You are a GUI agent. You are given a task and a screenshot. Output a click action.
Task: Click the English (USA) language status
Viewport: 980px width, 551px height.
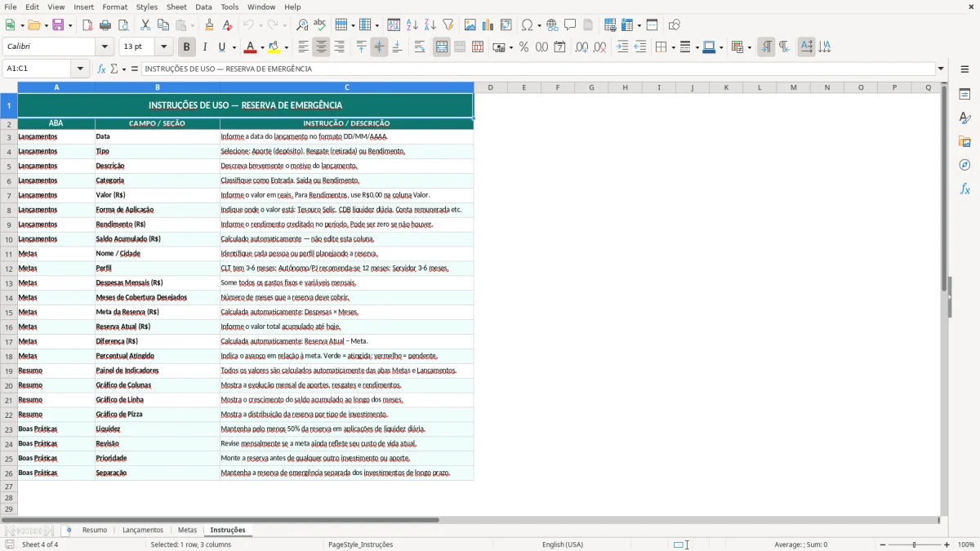[x=563, y=544]
